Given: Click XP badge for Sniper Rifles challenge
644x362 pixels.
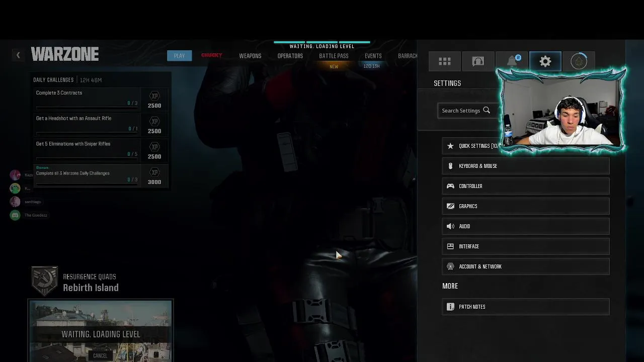Looking at the screenshot, I should 154,147.
